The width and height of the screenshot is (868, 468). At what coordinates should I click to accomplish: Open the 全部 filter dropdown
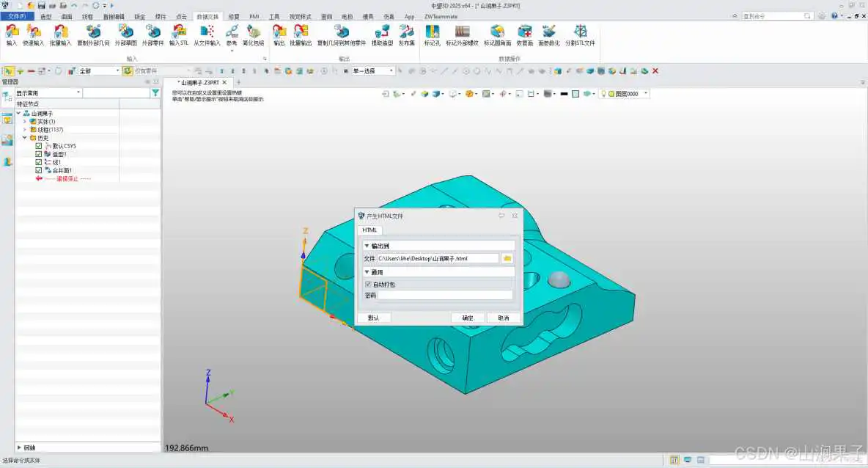(x=100, y=71)
